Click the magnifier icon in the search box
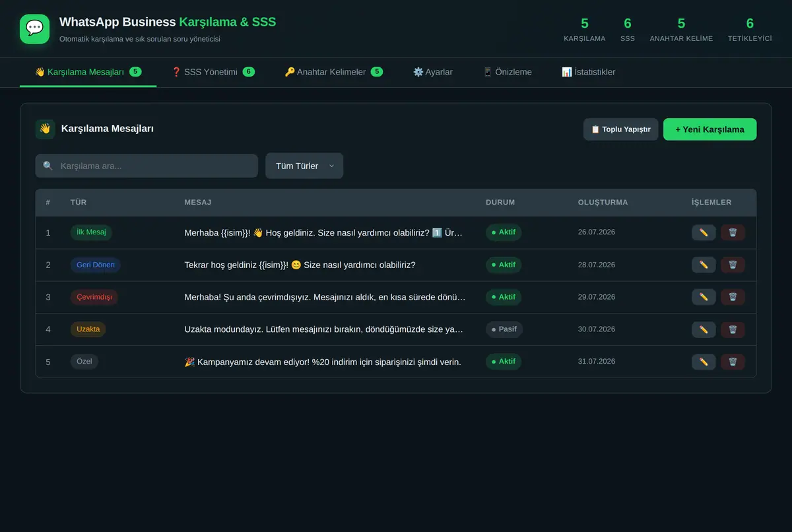This screenshot has height=532, width=792. click(x=48, y=166)
